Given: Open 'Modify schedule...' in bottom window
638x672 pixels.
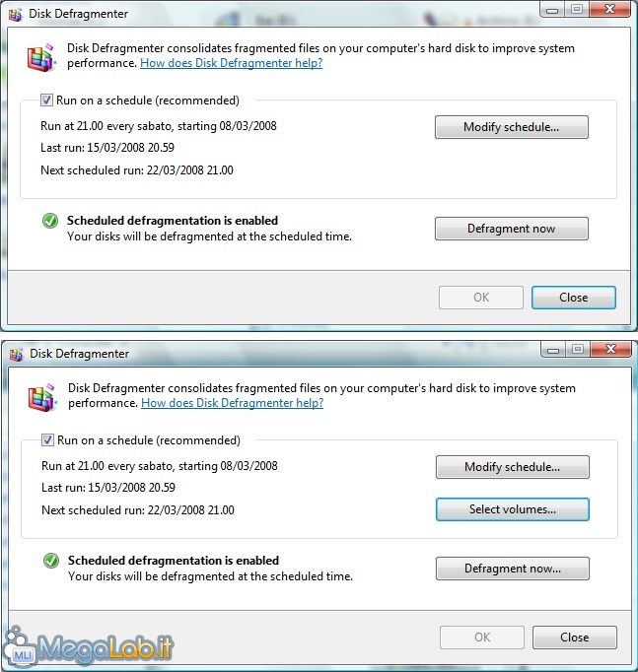Looking at the screenshot, I should [x=513, y=467].
